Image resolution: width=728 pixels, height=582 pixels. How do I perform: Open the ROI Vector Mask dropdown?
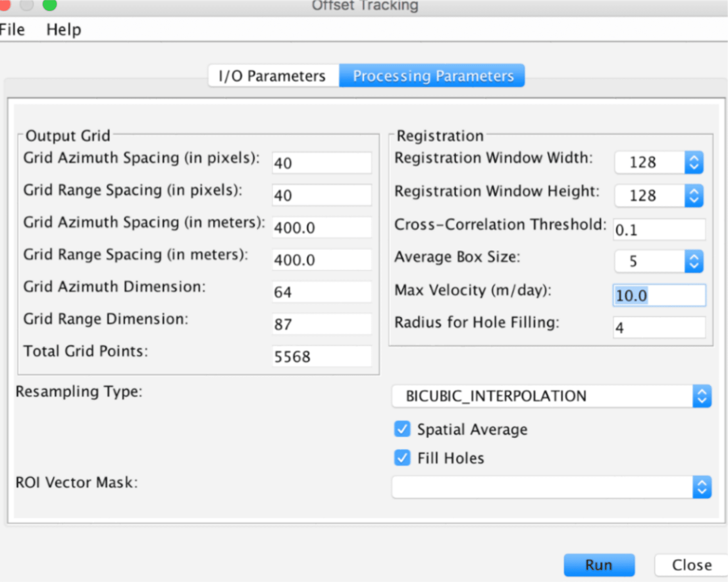click(551, 487)
